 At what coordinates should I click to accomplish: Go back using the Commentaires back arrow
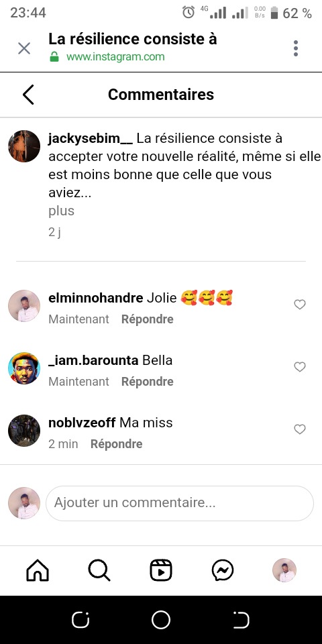[x=28, y=95]
